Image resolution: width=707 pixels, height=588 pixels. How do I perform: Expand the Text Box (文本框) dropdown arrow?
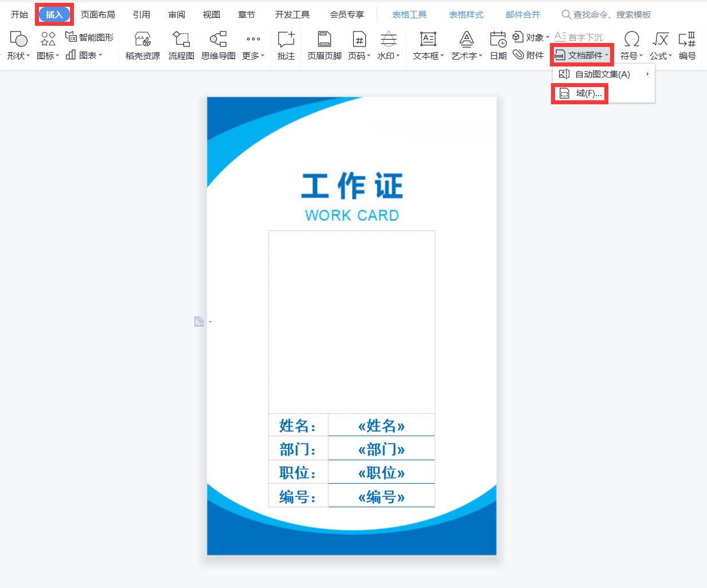442,56
